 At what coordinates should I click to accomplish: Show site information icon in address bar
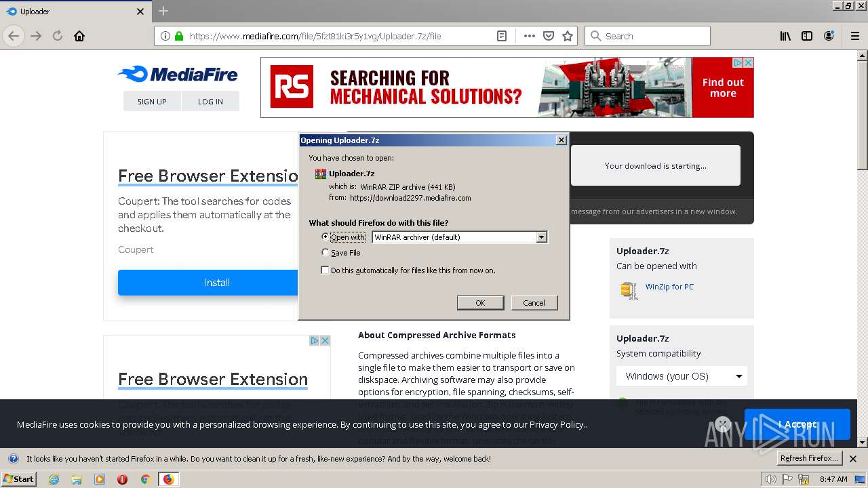pyautogui.click(x=165, y=36)
